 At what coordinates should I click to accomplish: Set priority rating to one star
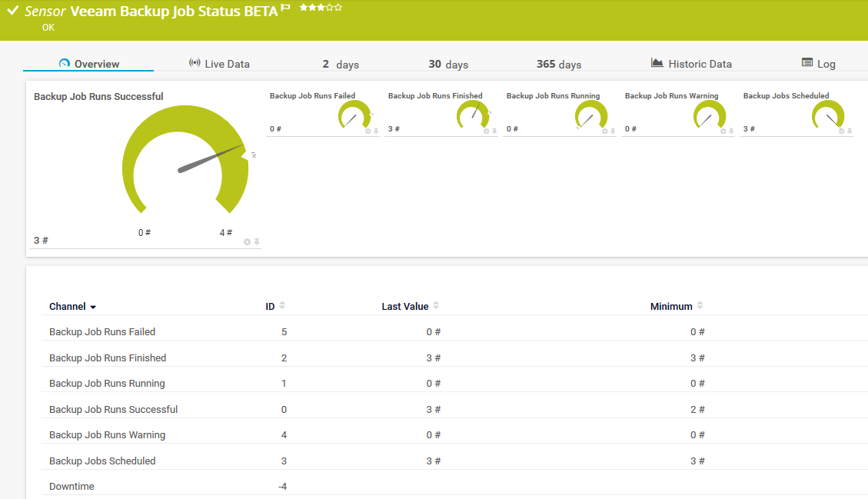(x=303, y=8)
